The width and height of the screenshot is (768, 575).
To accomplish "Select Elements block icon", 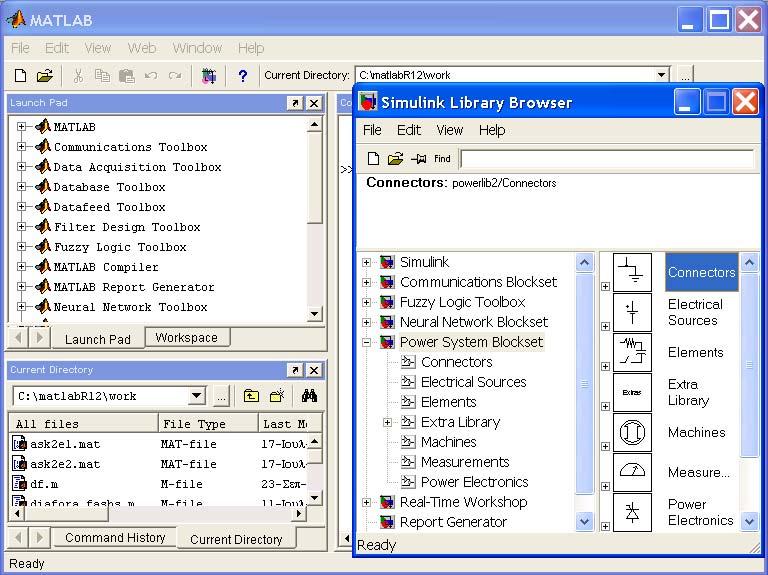I will coord(632,353).
